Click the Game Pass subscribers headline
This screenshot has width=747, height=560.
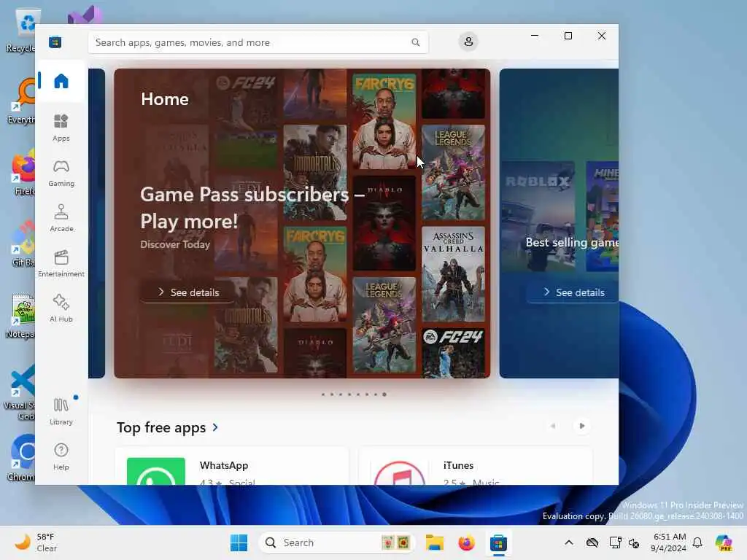pos(252,208)
